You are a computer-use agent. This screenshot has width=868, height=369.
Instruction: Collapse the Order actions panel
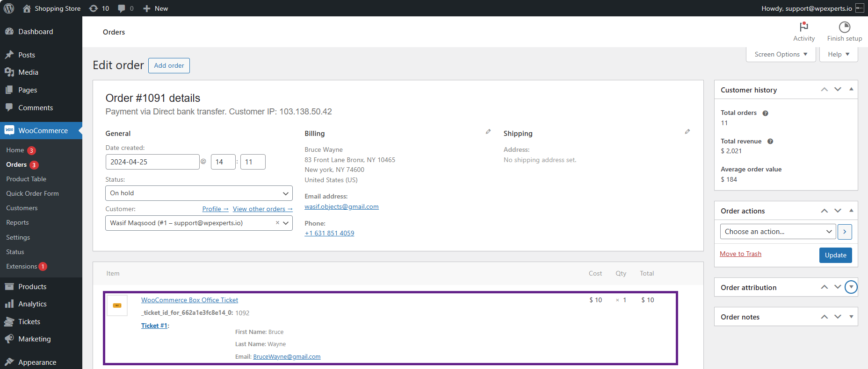click(x=851, y=211)
